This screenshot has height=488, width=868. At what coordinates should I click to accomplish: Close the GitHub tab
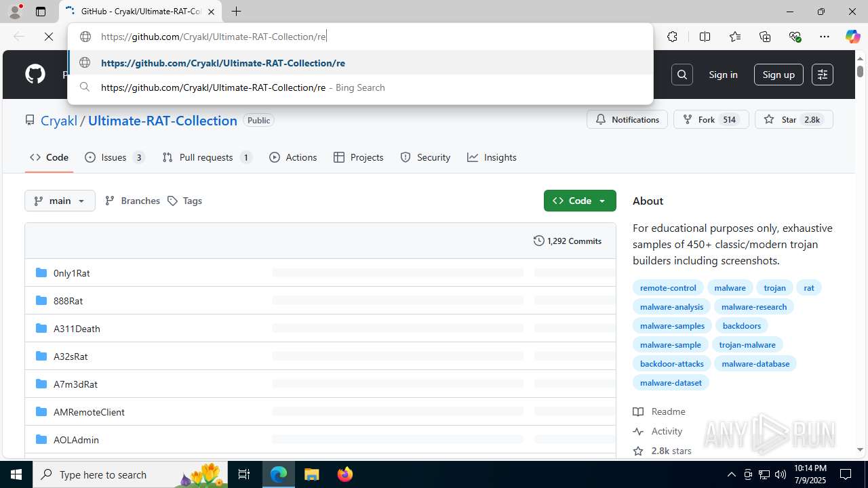(x=211, y=12)
